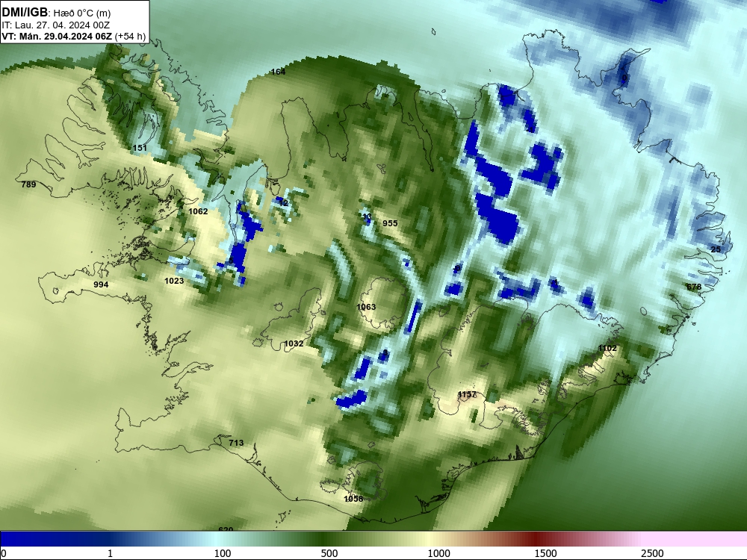Click the legend label 100
The image size is (747, 560).
(x=223, y=553)
